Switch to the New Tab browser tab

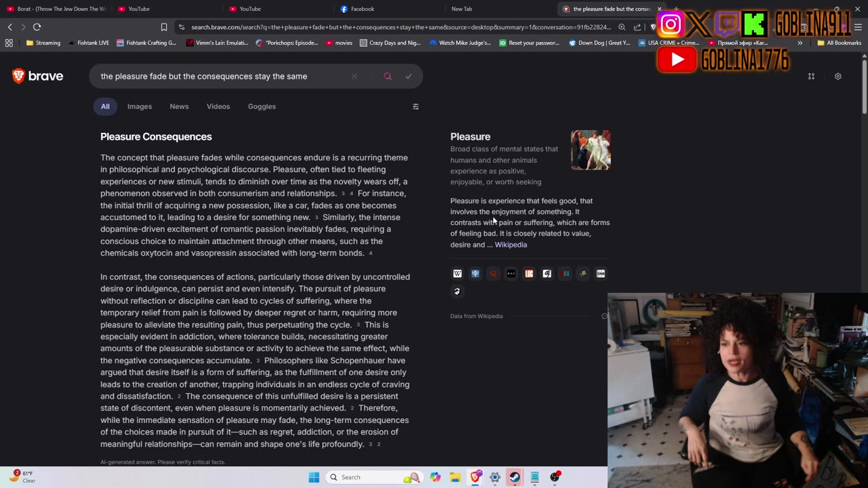501,9
